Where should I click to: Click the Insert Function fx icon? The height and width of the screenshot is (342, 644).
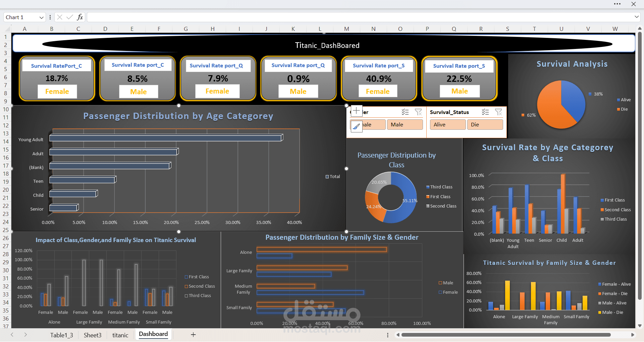(x=80, y=17)
